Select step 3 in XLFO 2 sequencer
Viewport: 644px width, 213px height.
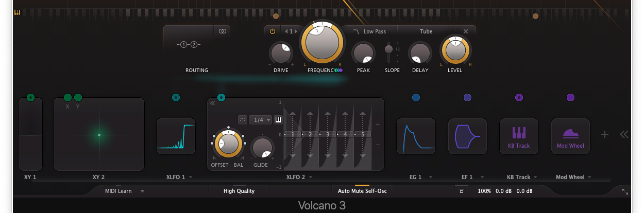click(328, 134)
